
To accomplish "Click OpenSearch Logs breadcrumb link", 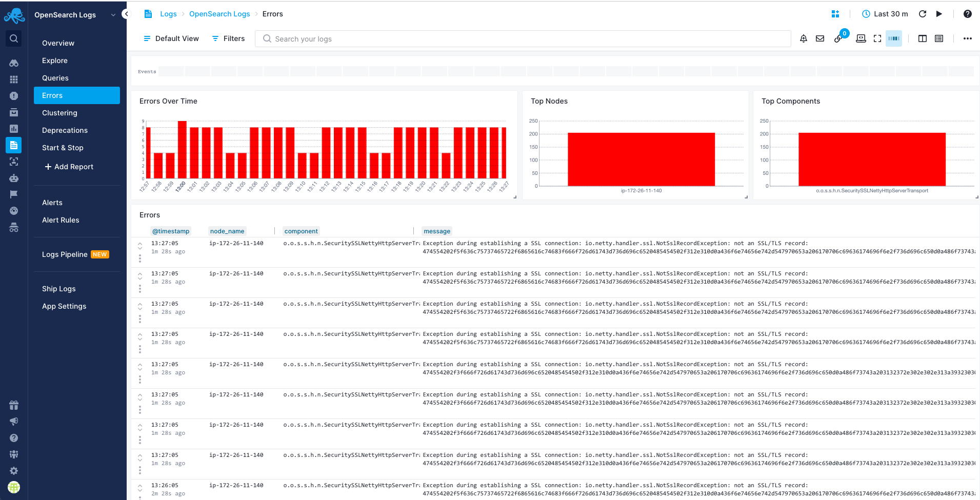I will pyautogui.click(x=219, y=14).
